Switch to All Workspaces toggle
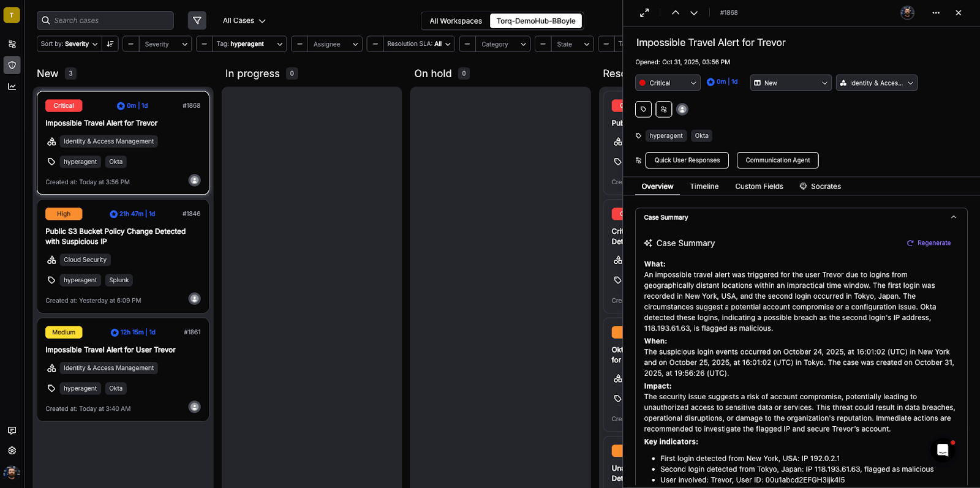 (x=456, y=21)
